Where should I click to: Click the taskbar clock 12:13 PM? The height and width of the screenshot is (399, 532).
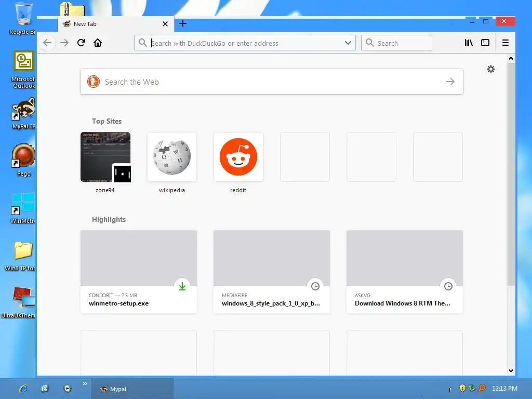coord(504,389)
